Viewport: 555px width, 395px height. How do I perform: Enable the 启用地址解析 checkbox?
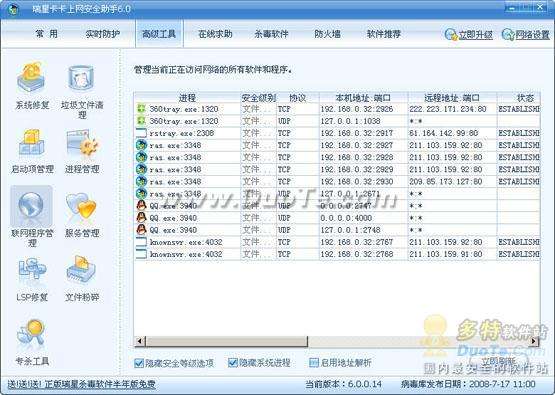(314, 363)
